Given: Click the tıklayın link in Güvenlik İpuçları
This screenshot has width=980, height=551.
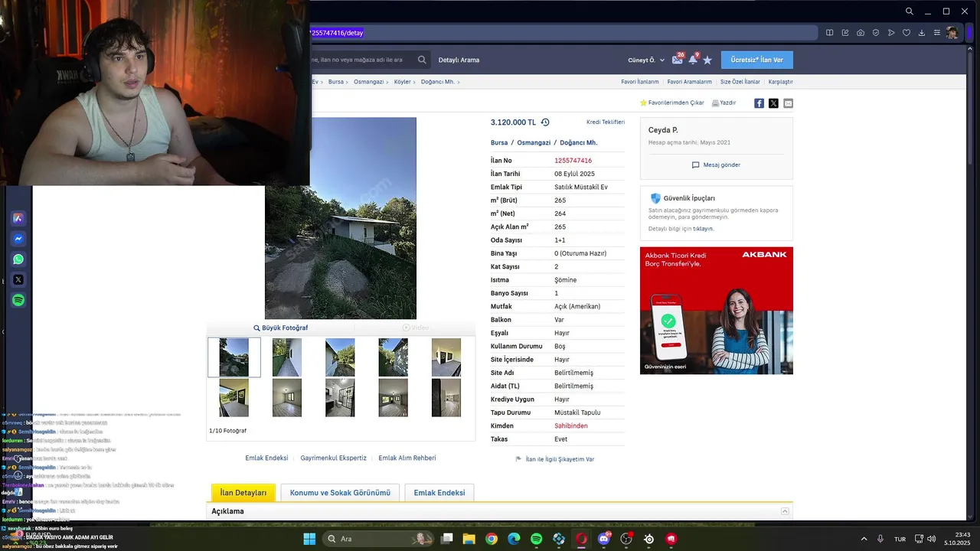Looking at the screenshot, I should (x=703, y=229).
